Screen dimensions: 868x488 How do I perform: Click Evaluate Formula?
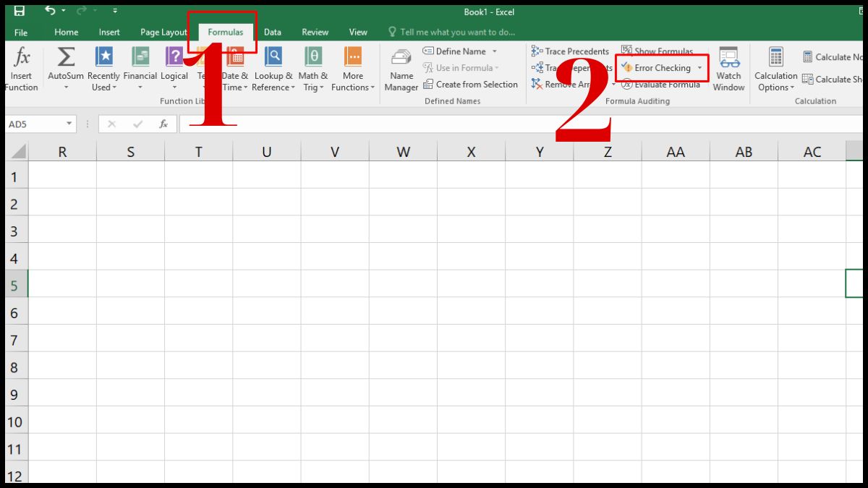[660, 85]
